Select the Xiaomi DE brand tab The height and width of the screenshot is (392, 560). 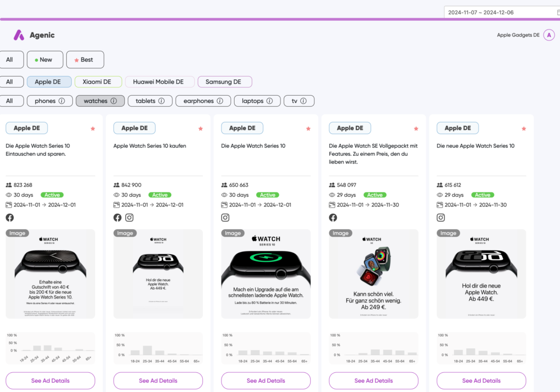[97, 82]
